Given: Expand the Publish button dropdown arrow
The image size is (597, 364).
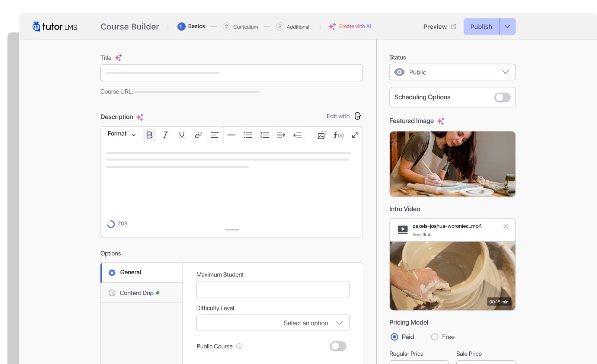Looking at the screenshot, I should (x=507, y=27).
